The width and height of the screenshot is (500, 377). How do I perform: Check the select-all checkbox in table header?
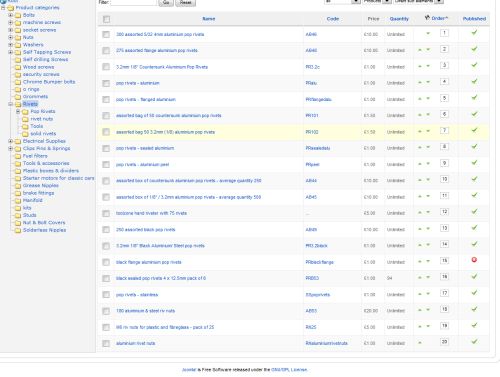click(106, 19)
